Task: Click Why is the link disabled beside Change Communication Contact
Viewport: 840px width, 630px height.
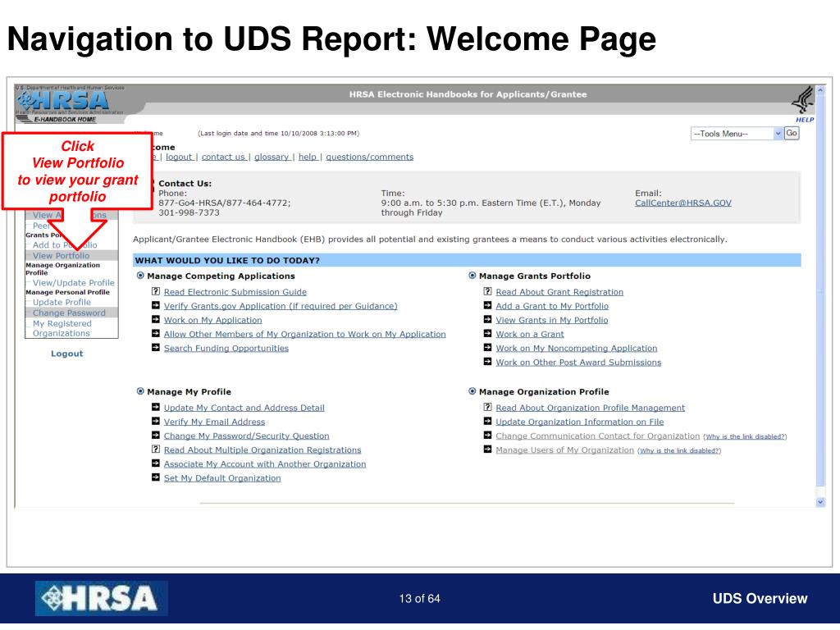Action: click(745, 437)
